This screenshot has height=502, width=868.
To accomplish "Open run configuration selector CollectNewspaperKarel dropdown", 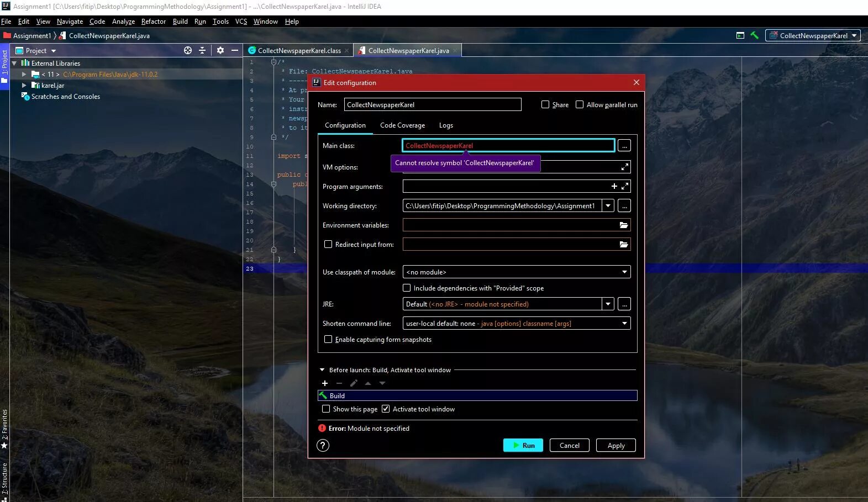I will (x=813, y=35).
